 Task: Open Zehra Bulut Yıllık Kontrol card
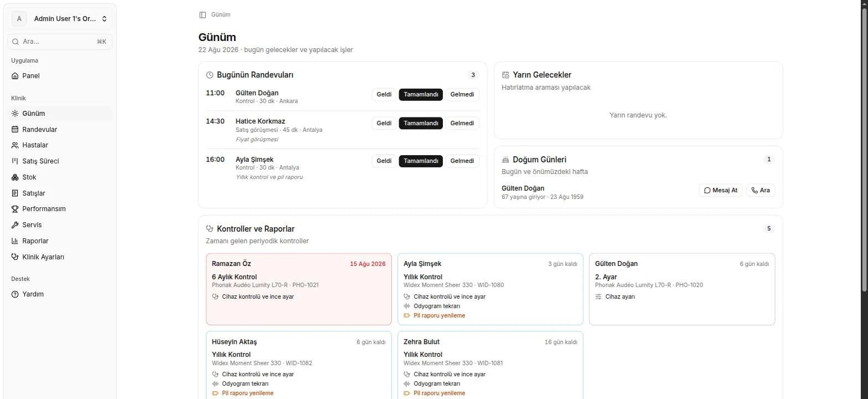coord(490,365)
